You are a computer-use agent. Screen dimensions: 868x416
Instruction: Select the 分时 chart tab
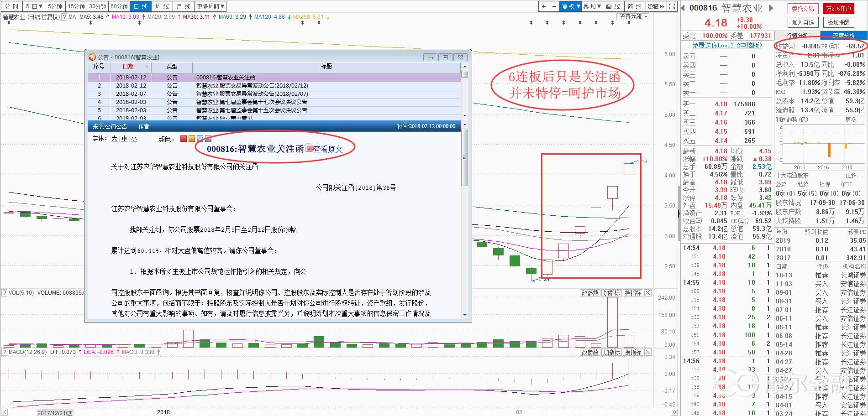pos(12,6)
